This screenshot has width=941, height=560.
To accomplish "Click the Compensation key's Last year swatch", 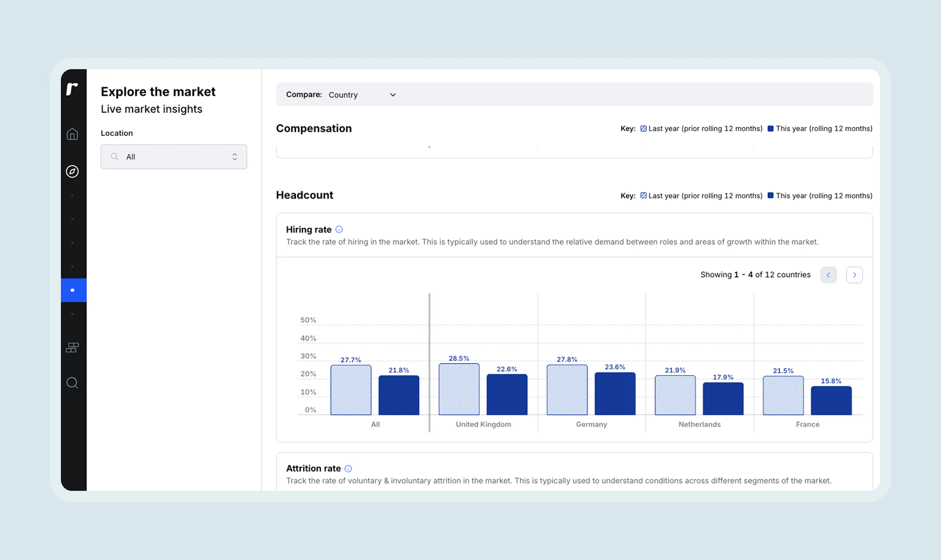I will tap(644, 129).
